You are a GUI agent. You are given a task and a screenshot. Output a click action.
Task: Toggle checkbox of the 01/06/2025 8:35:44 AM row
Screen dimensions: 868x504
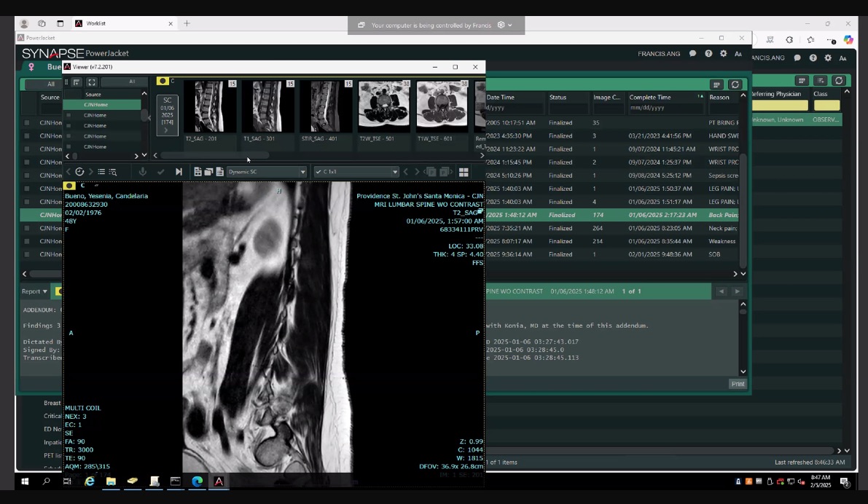[26, 241]
